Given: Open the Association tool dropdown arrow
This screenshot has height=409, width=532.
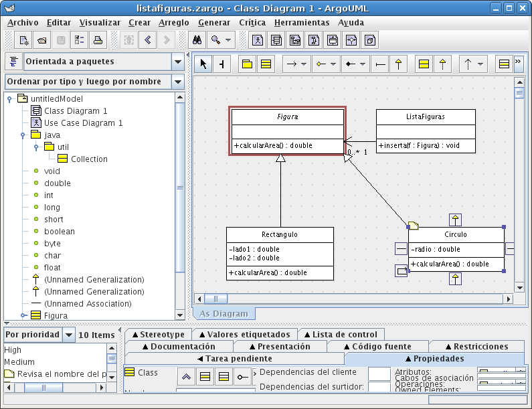Looking at the screenshot, I should (x=304, y=64).
